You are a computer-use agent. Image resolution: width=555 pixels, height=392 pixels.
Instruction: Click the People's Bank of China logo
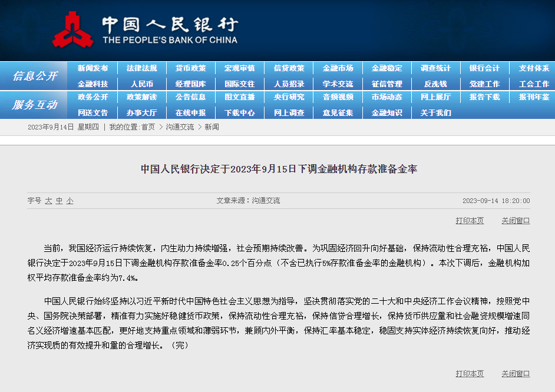click(72, 31)
